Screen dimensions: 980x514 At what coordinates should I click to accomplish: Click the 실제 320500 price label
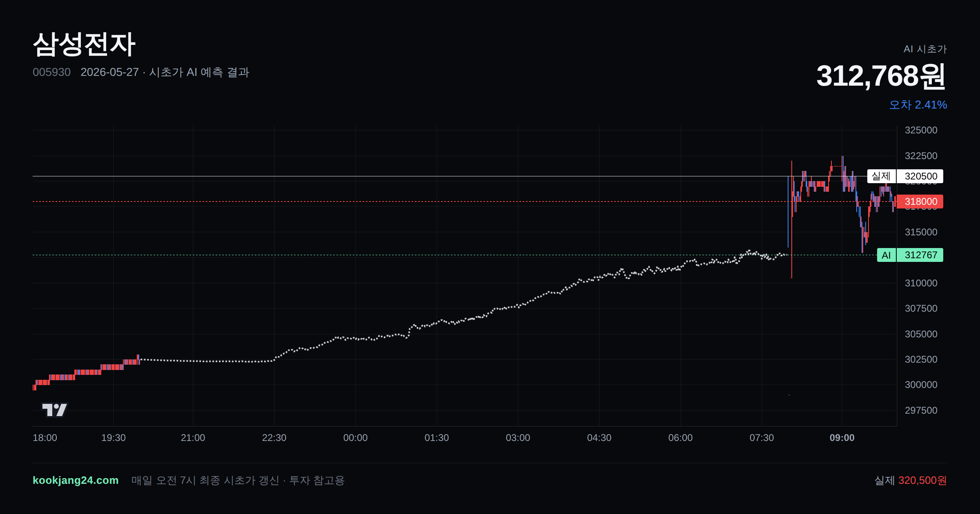click(x=905, y=176)
